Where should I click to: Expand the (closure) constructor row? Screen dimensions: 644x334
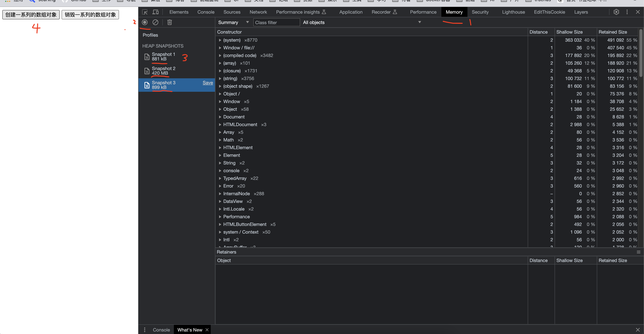pos(220,71)
